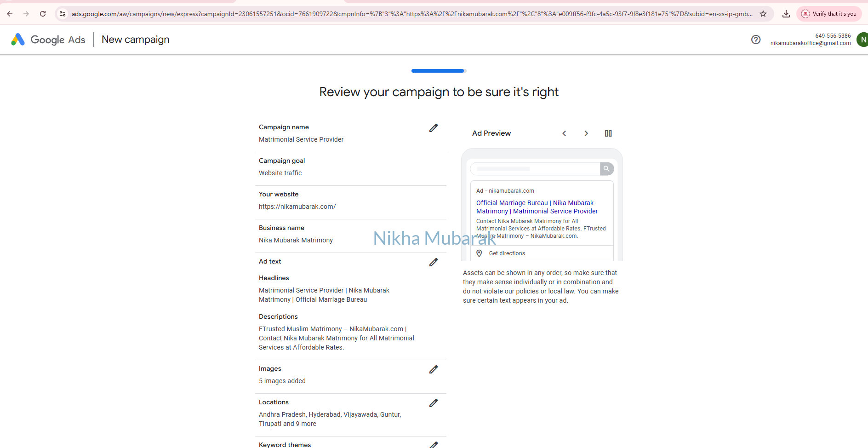The image size is (868, 448).
Task: Open the Google Ads help icon
Action: tap(755, 40)
